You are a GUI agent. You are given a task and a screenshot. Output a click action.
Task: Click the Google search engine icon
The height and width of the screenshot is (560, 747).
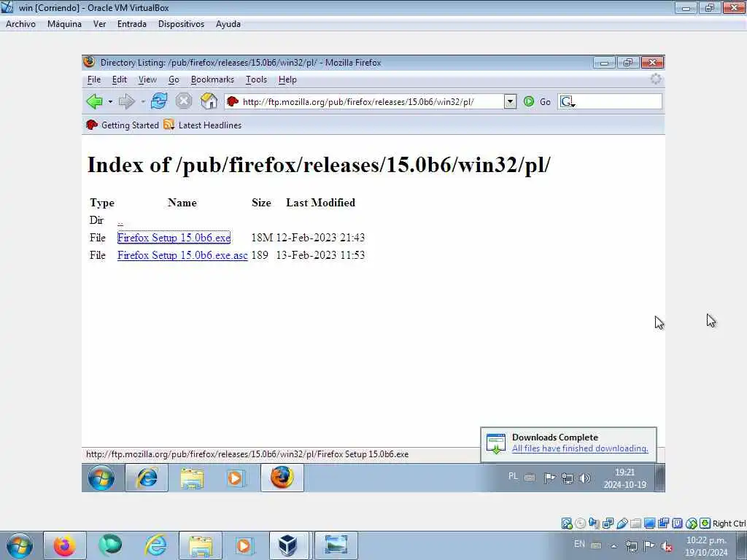[x=566, y=101]
